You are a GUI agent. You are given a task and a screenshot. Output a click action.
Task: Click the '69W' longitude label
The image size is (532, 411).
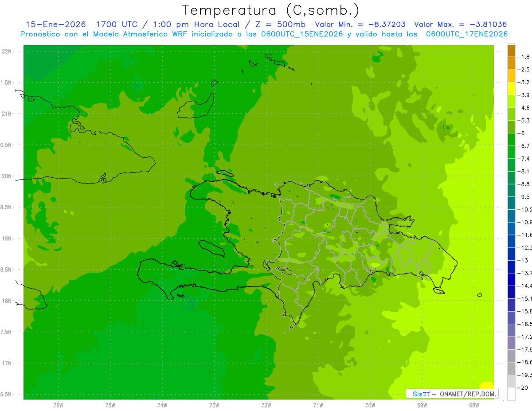pyautogui.click(x=422, y=405)
